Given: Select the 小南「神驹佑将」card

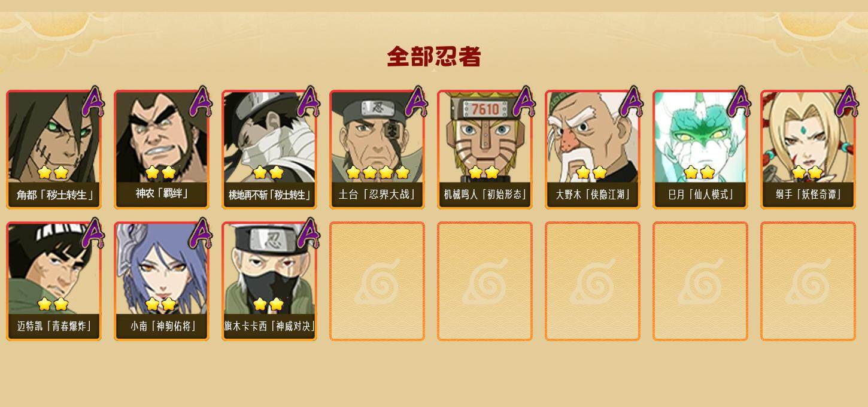Looking at the screenshot, I should click(x=162, y=281).
